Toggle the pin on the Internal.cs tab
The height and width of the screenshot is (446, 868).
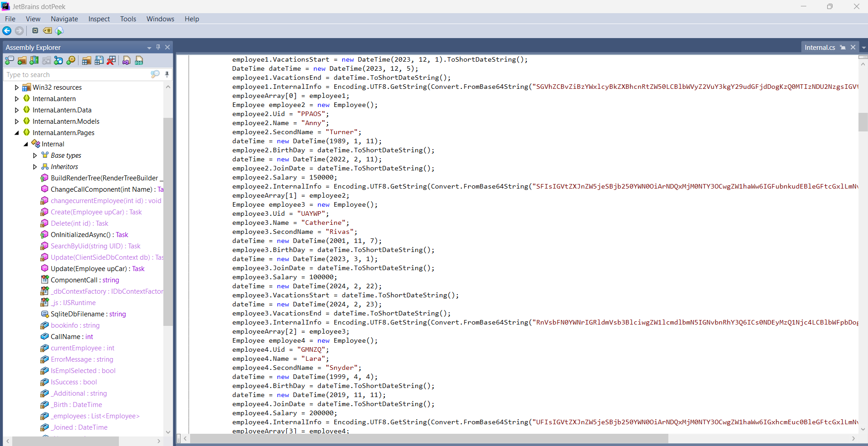(843, 48)
